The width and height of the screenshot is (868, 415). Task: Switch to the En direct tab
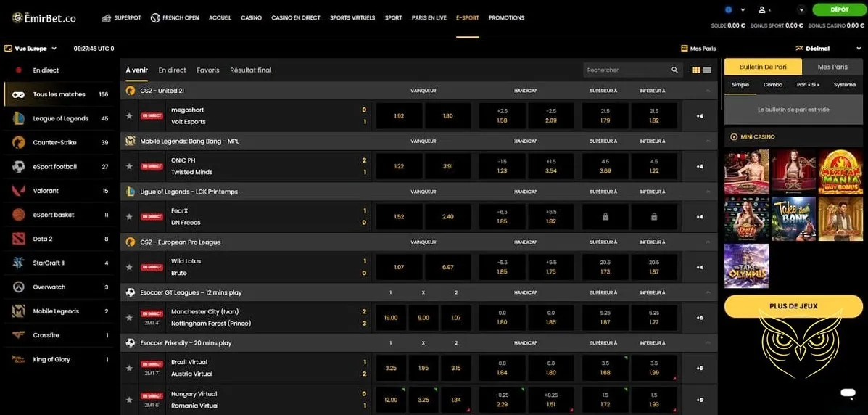click(x=172, y=70)
